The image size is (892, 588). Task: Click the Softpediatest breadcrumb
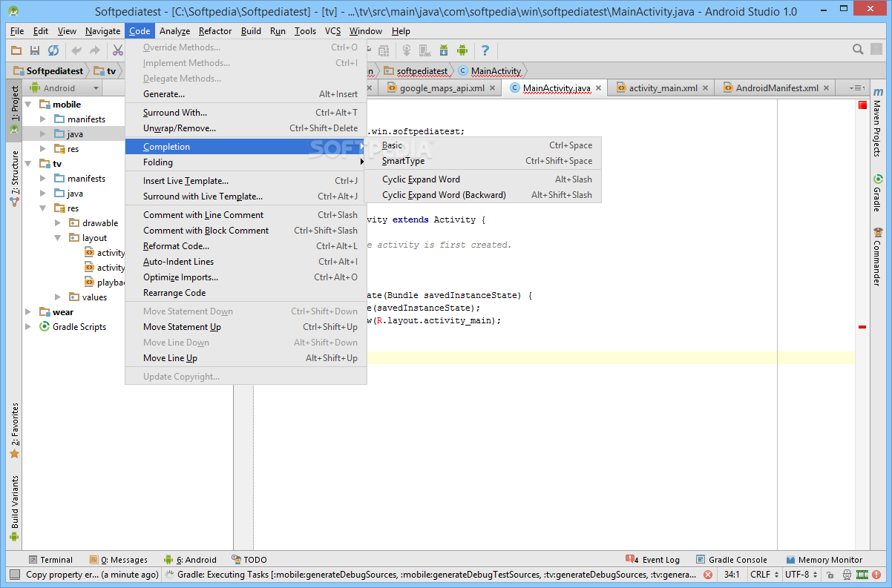(x=48, y=71)
